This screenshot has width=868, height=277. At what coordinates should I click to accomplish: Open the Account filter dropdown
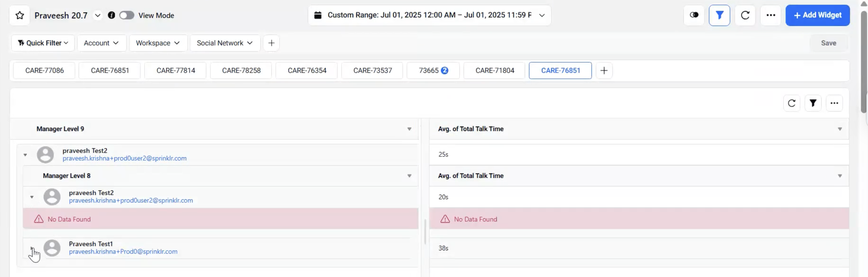[x=102, y=43]
